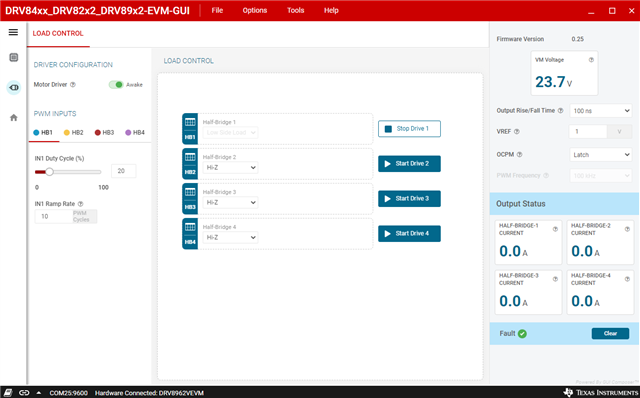Click the Firmware Version 0.25 value

[x=578, y=39]
